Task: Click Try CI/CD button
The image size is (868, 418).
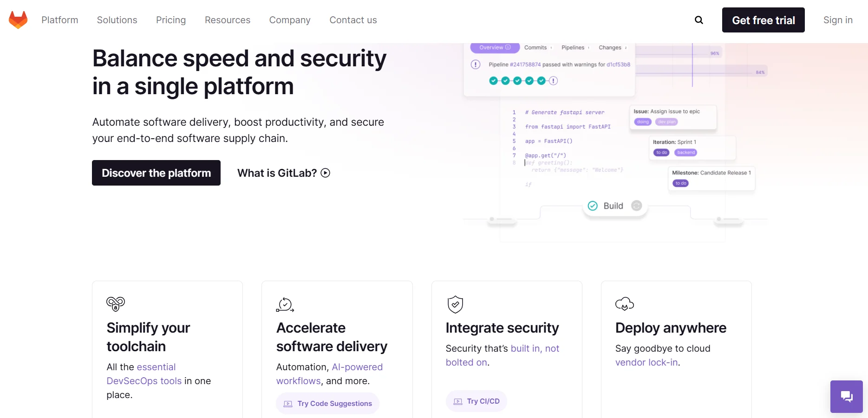Action: pos(476,401)
